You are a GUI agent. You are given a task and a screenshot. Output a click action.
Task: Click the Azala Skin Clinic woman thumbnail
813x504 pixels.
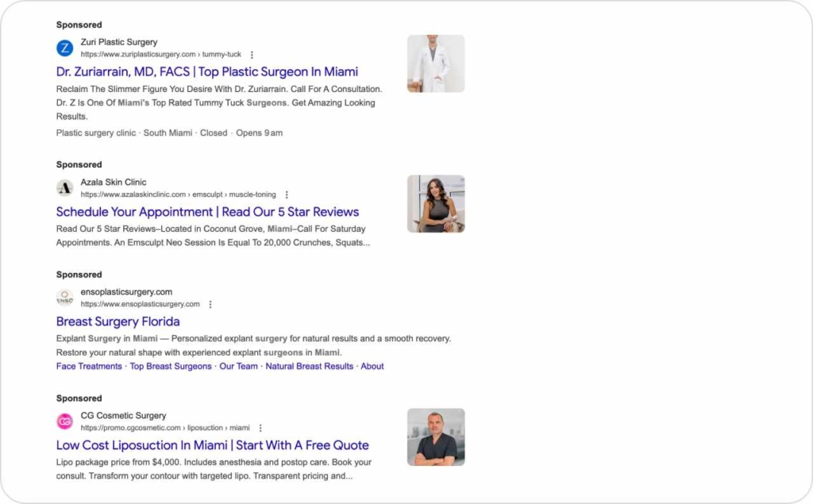[436, 204]
